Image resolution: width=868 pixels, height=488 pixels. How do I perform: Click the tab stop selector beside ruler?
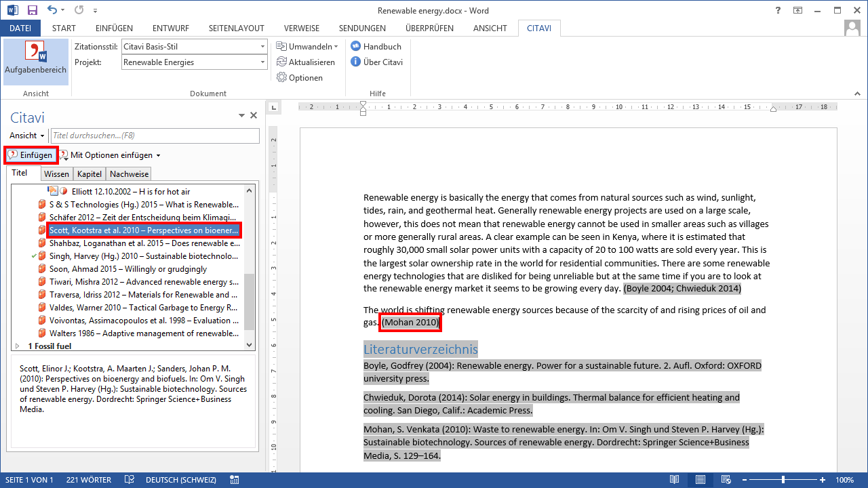pyautogui.click(x=273, y=107)
